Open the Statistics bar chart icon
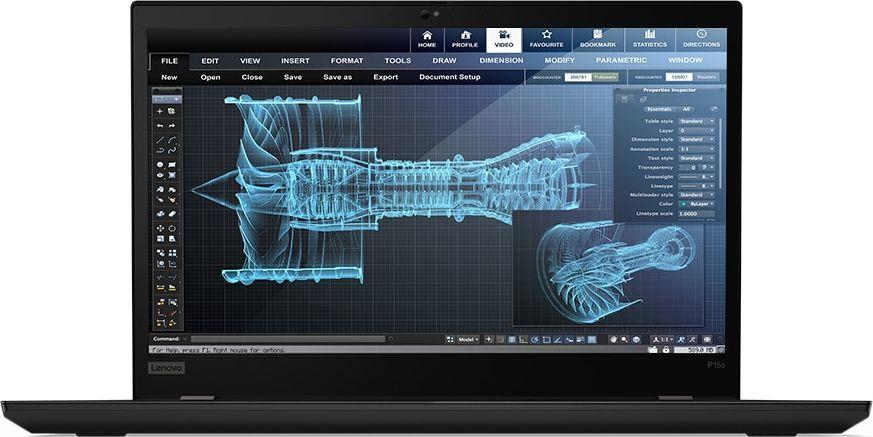Viewport: 873px width, 437px height. (650, 39)
